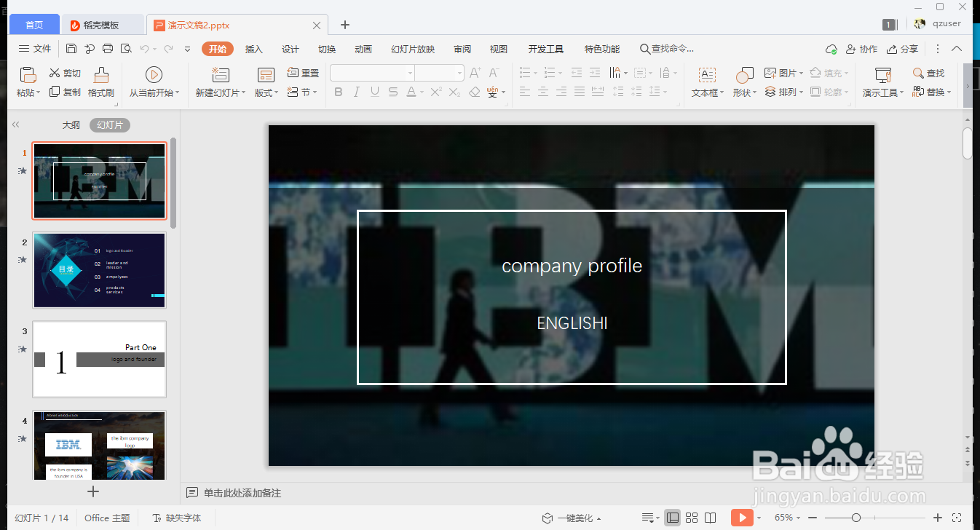Image resolution: width=980 pixels, height=530 pixels.
Task: Switch to the 幻灯片放映 (Slide Show) tab
Action: click(x=413, y=49)
